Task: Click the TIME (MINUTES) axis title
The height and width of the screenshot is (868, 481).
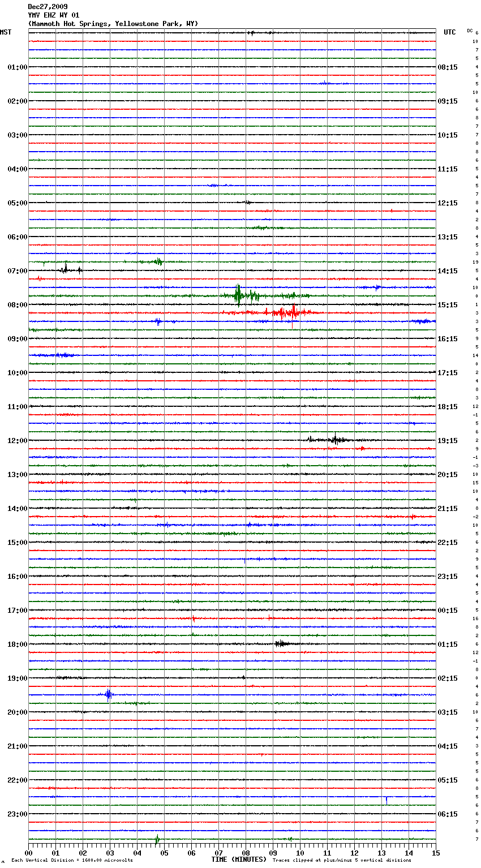Action: (x=239, y=860)
